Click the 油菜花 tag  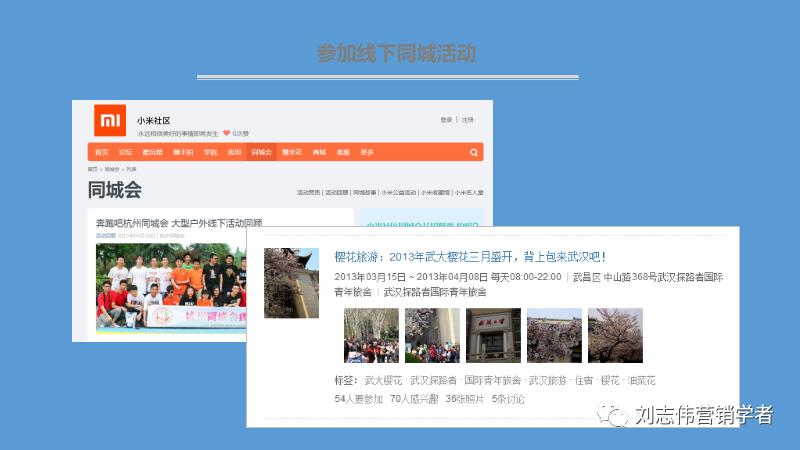point(641,381)
